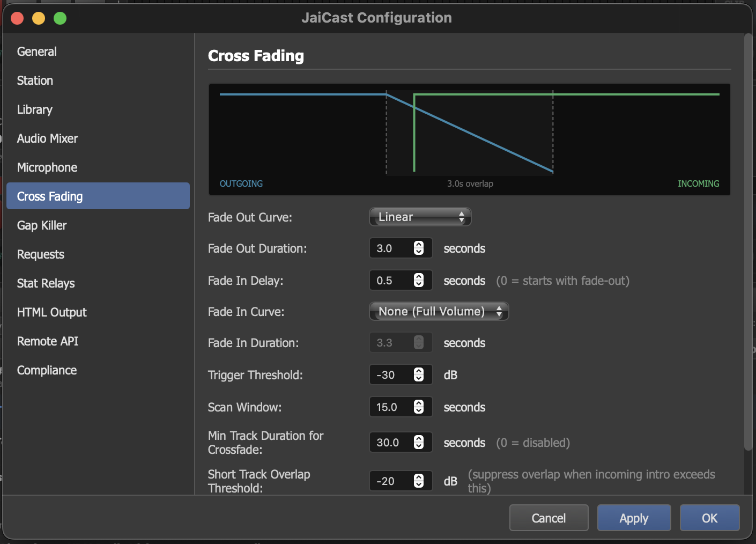Minimize the window with yellow button
Viewport: 756px width, 544px height.
click(39, 18)
